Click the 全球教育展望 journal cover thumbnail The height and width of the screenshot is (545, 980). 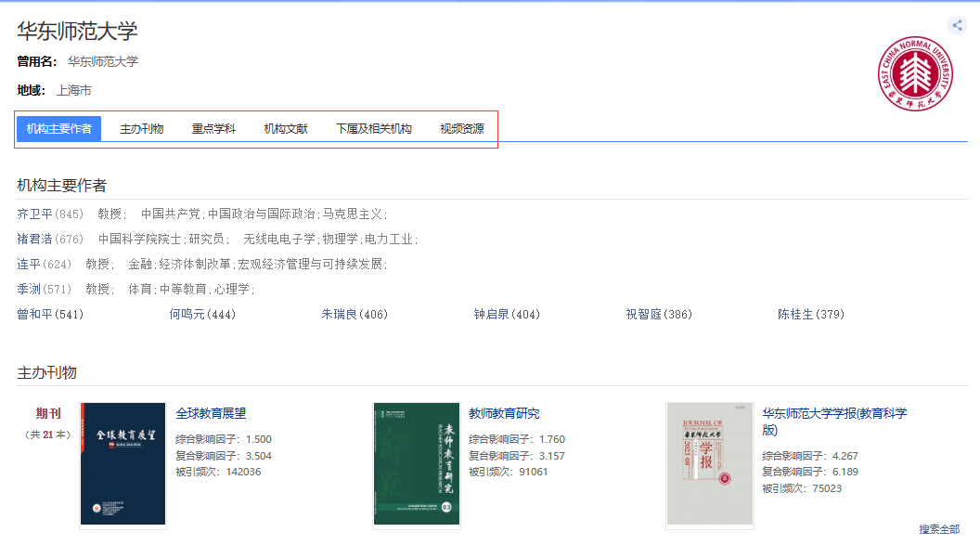(x=123, y=463)
